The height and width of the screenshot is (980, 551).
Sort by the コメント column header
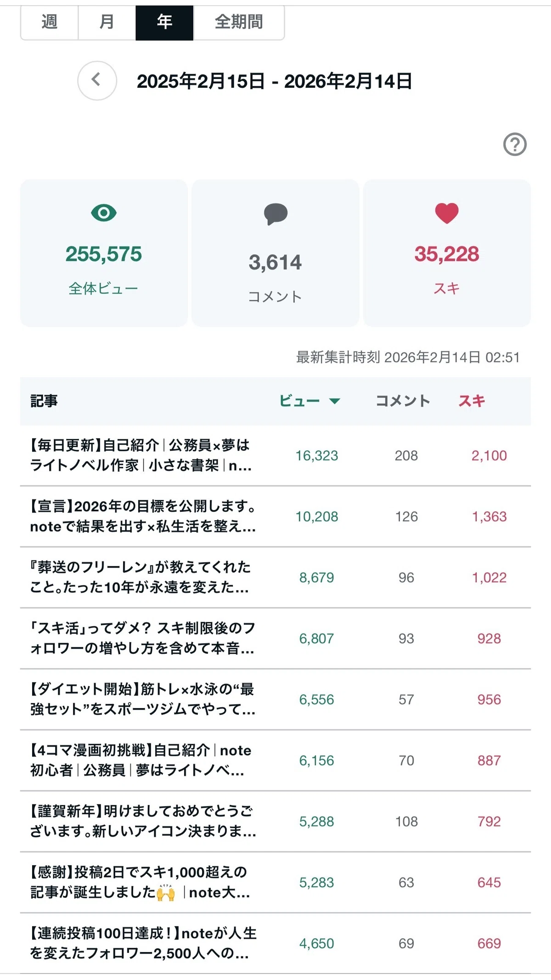click(x=403, y=401)
